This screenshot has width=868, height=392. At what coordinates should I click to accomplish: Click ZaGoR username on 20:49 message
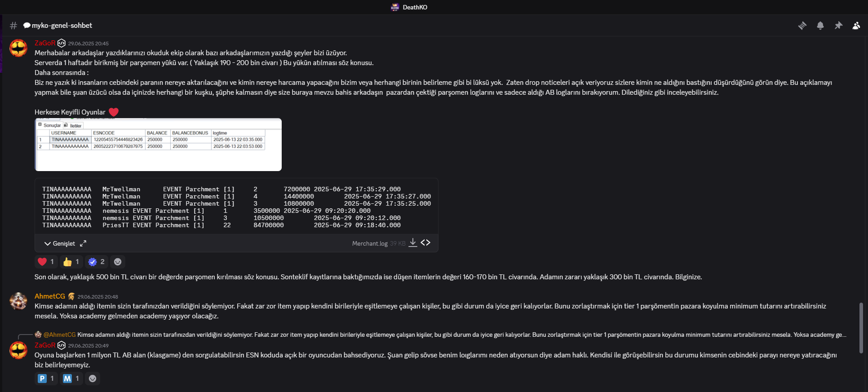pyautogui.click(x=45, y=345)
